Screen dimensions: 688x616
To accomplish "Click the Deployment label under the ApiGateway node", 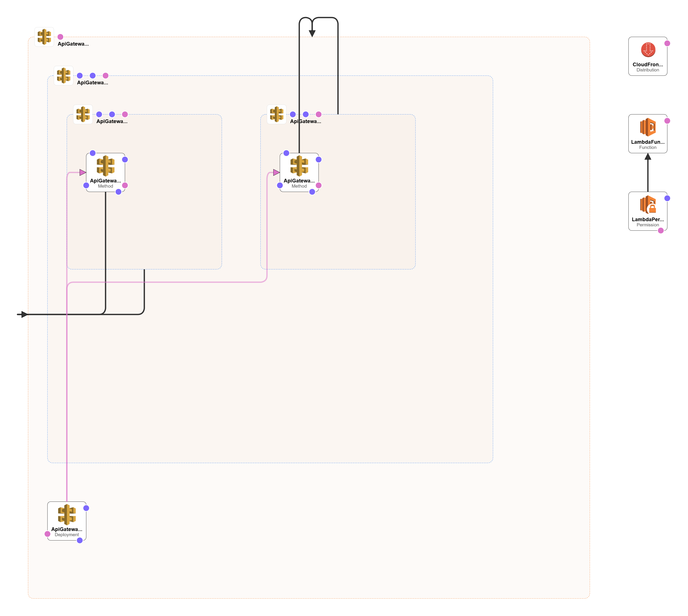I will [x=67, y=535].
